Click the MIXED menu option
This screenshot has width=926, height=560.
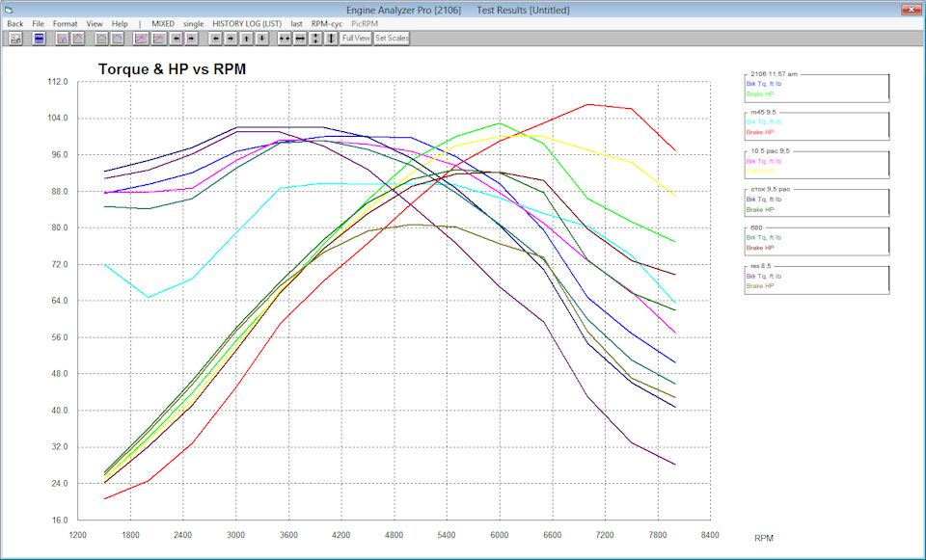[163, 23]
